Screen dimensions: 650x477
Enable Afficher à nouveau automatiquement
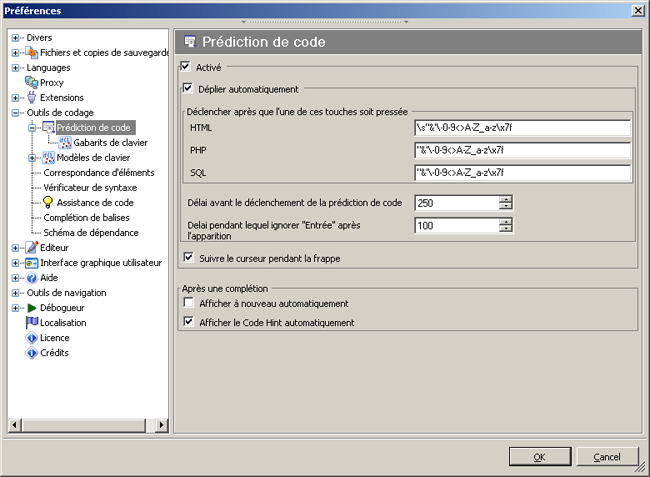(x=188, y=303)
